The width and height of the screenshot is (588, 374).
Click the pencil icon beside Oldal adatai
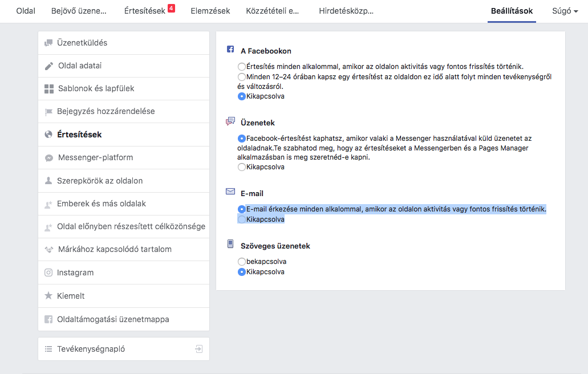point(48,66)
